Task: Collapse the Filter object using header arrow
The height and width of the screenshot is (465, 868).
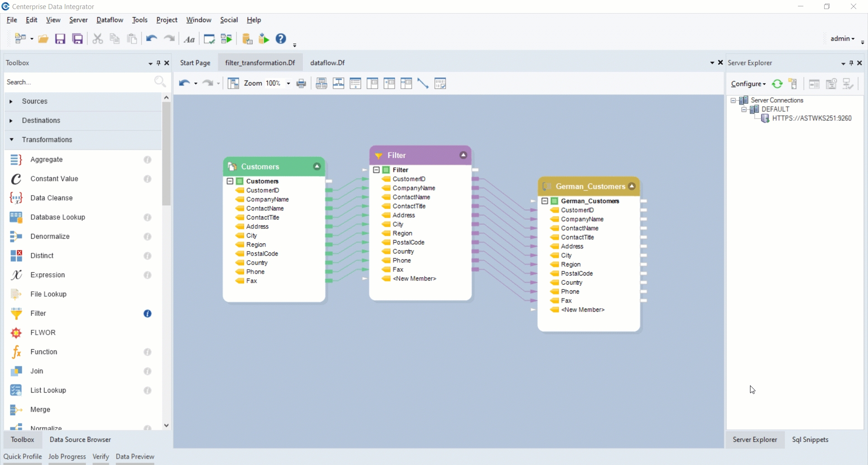Action: 463,155
